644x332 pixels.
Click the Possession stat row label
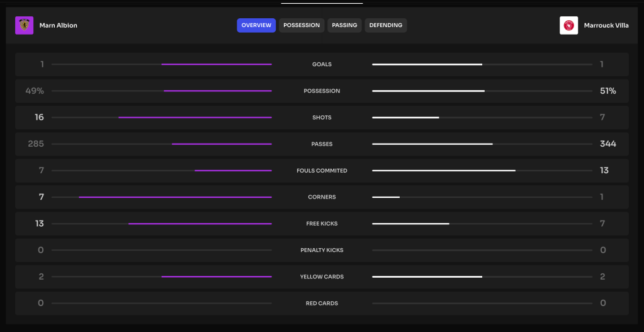pos(322,91)
